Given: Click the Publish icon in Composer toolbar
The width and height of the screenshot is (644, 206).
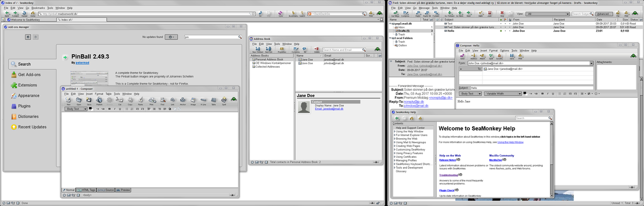Looking at the screenshot, I should [100, 101].
